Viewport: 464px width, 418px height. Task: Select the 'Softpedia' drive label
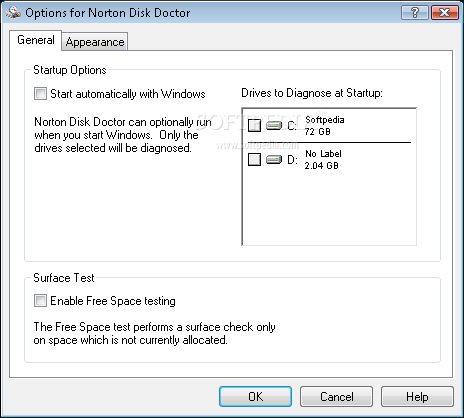tap(325, 120)
